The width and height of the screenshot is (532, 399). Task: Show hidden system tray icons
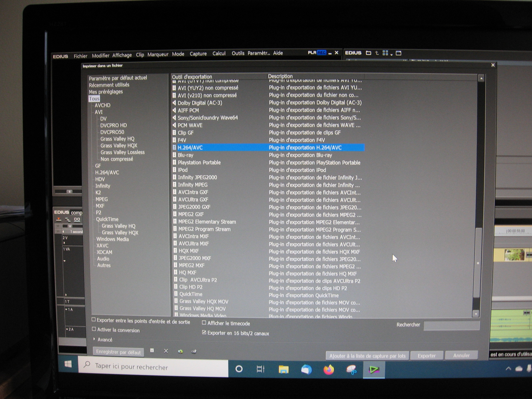508,368
